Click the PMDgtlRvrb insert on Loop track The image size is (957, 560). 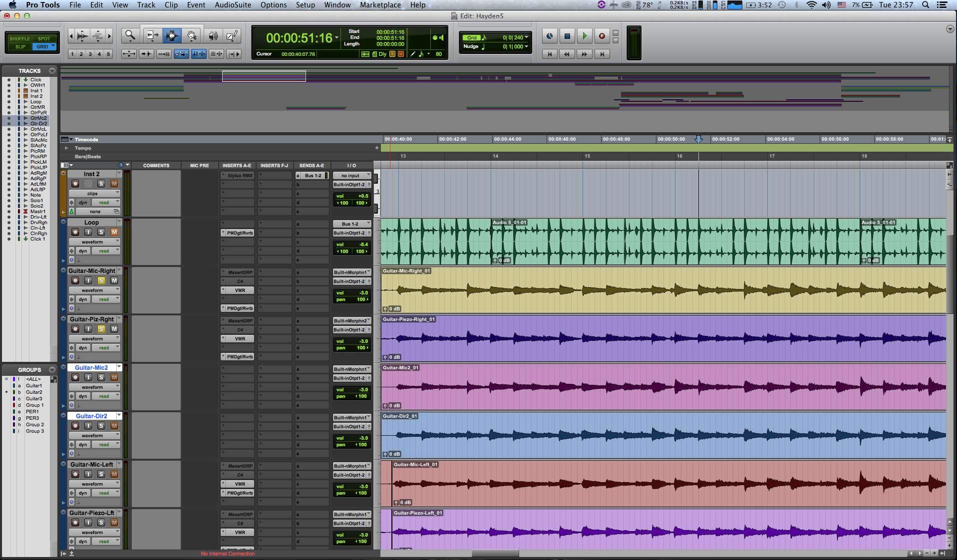coord(240,233)
